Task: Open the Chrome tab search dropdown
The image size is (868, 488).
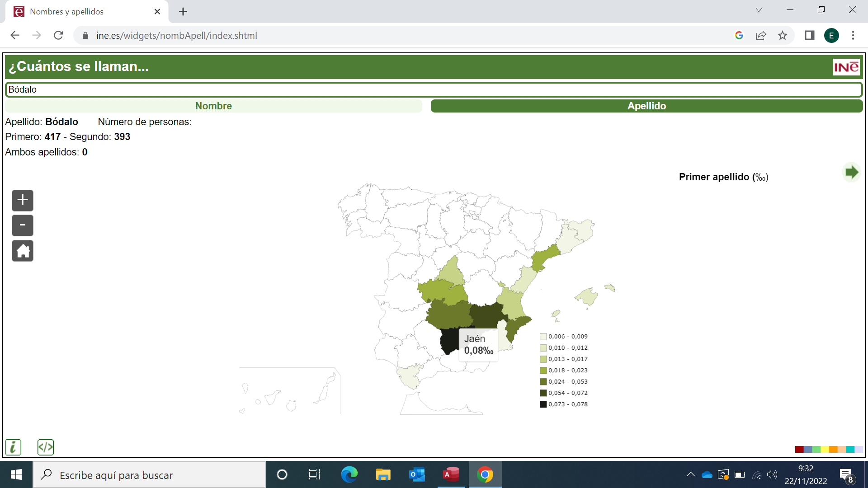Action: tap(759, 10)
